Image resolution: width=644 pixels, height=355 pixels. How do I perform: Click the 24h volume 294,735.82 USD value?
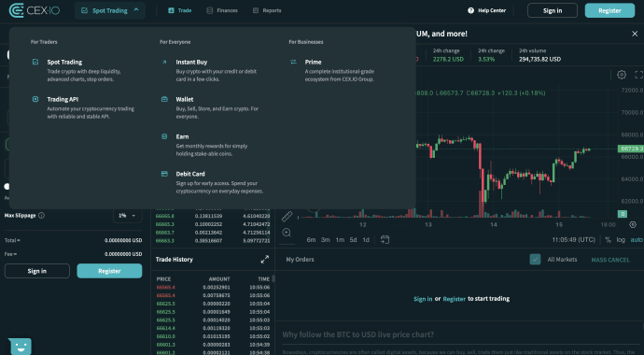point(539,59)
